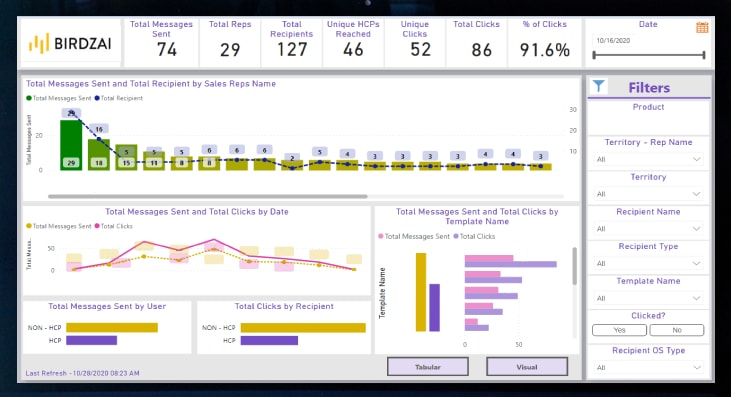Click the Total Clicks value 86
731x397 pixels.
(481, 49)
